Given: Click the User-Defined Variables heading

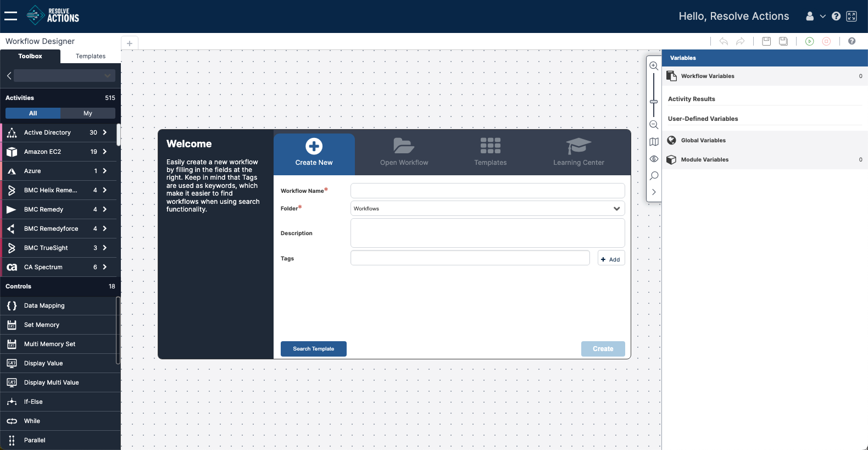Looking at the screenshot, I should click(703, 119).
